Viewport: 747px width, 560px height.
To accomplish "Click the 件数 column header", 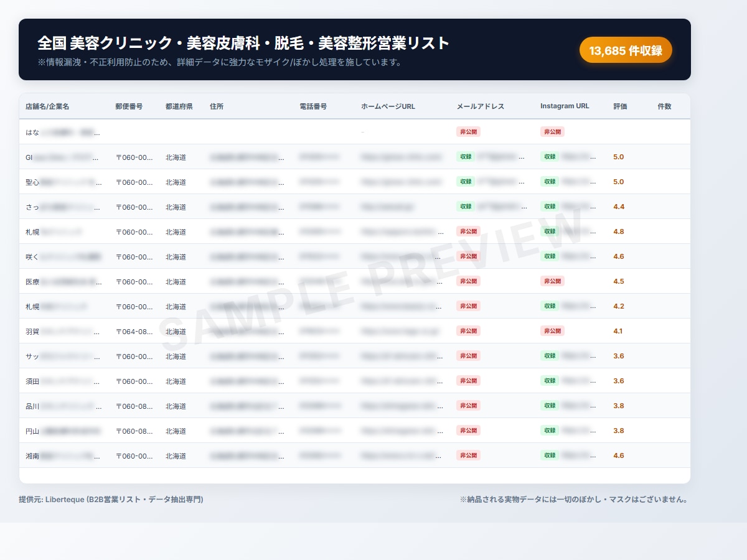I will [664, 106].
